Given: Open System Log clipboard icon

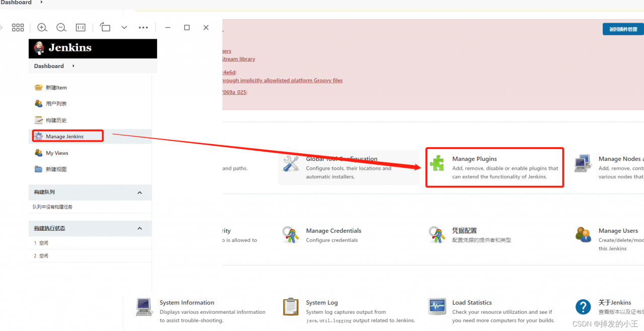Looking at the screenshot, I should 291,307.
